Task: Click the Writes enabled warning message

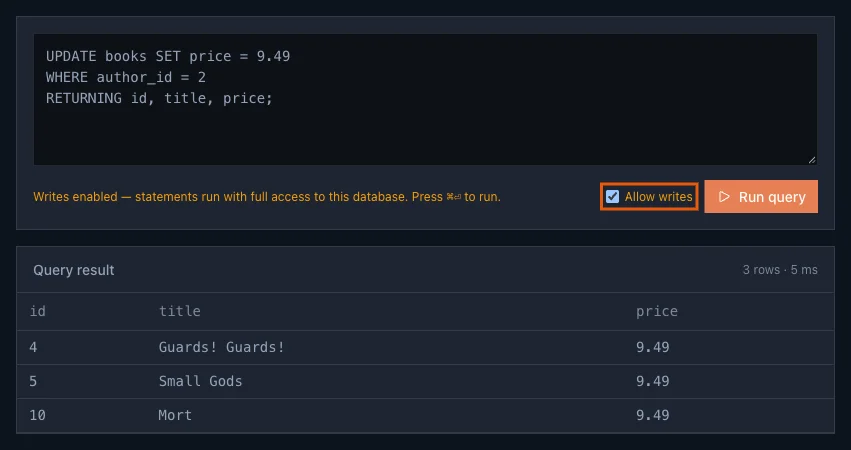Action: click(x=267, y=197)
